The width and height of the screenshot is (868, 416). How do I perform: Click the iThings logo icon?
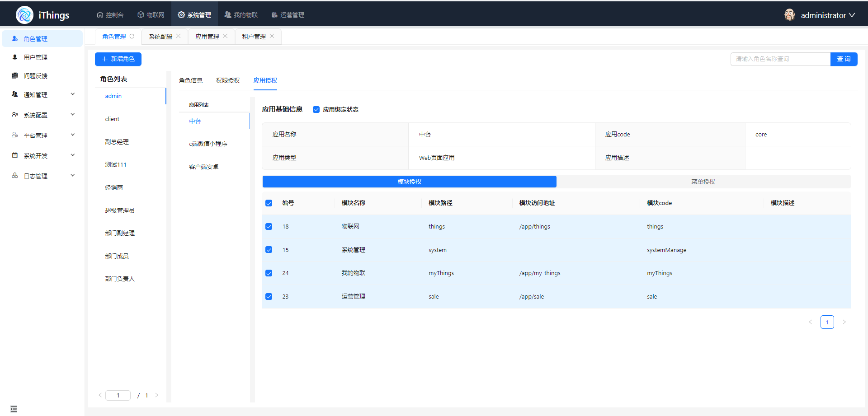pyautogui.click(x=24, y=15)
